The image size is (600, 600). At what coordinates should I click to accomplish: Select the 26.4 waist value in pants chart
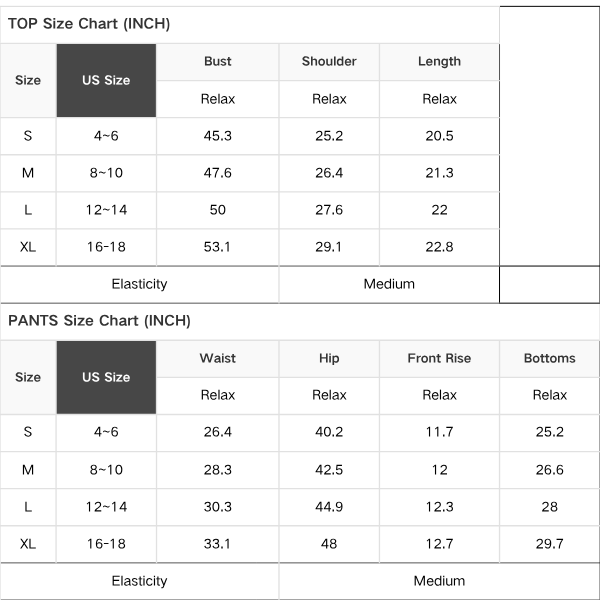tap(218, 432)
